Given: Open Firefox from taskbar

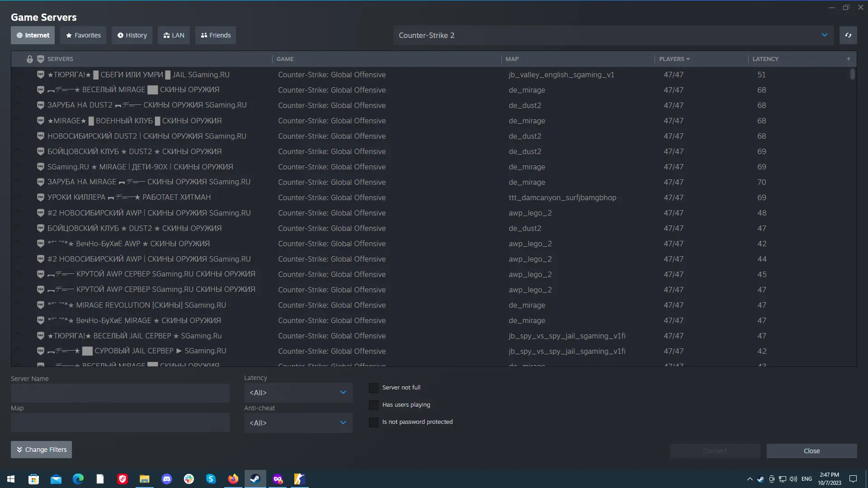Looking at the screenshot, I should 233,479.
